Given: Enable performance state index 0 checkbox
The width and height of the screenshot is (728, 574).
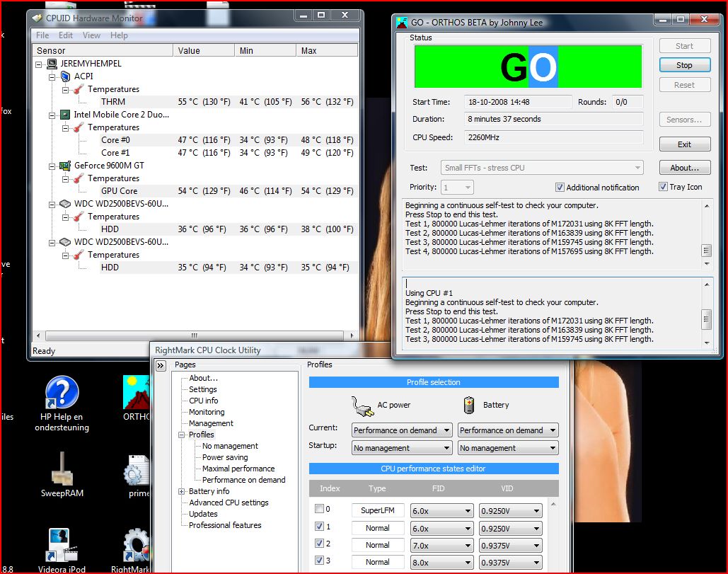Looking at the screenshot, I should pos(320,508).
